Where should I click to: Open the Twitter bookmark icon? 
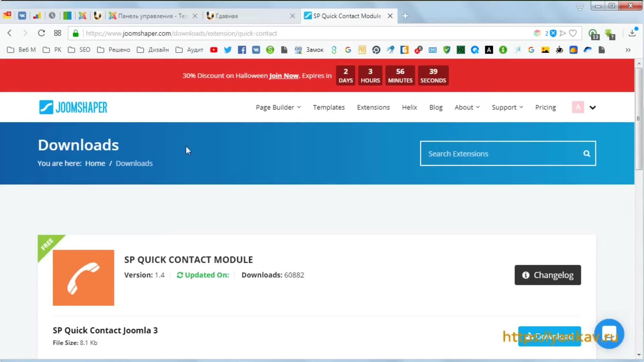click(x=228, y=50)
